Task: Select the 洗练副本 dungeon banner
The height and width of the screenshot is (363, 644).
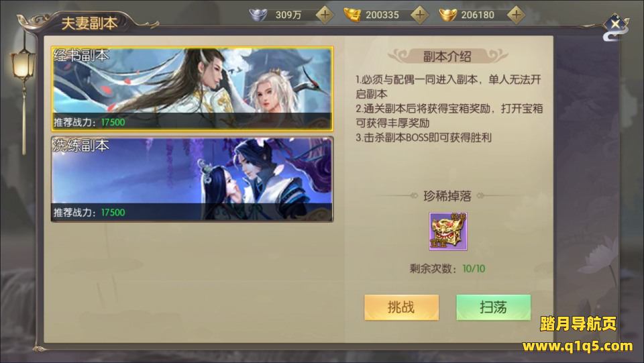Action: (193, 179)
